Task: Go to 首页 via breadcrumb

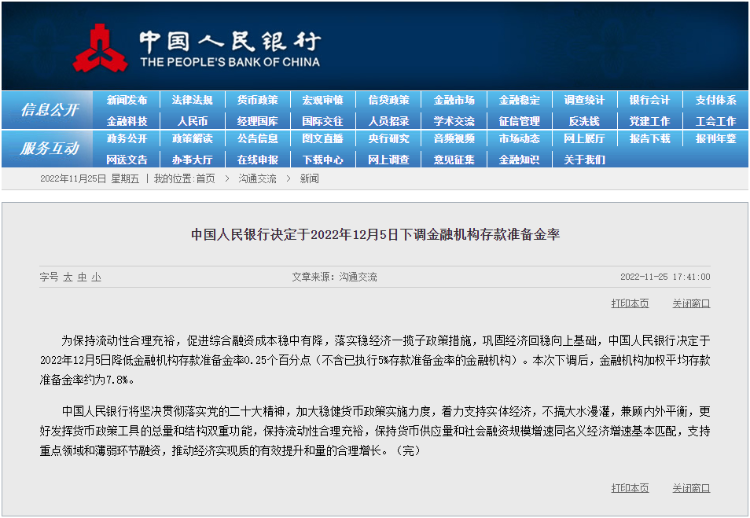Action: coord(206,179)
